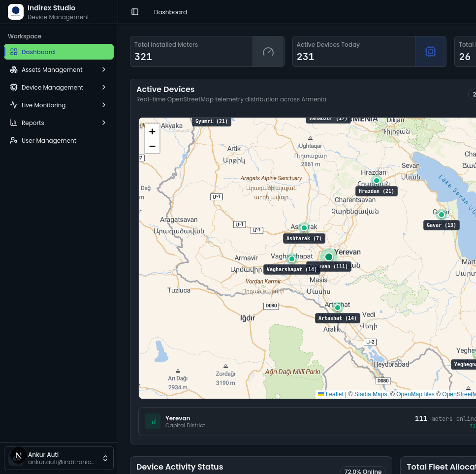476x474 pixels.
Task: Click the Gavar map marker
Action: (x=442, y=215)
